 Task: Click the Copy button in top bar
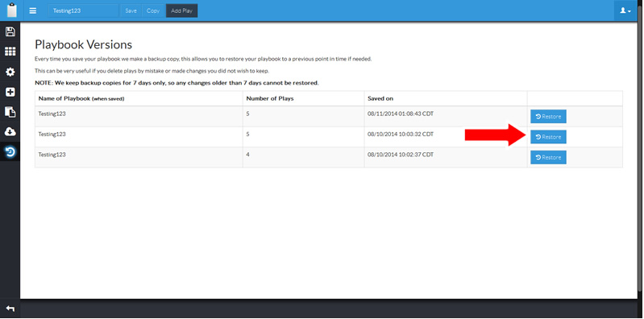pos(153,10)
